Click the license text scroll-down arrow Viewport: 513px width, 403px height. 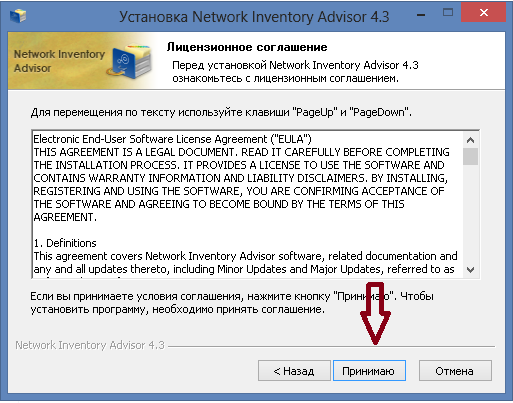pos(470,269)
